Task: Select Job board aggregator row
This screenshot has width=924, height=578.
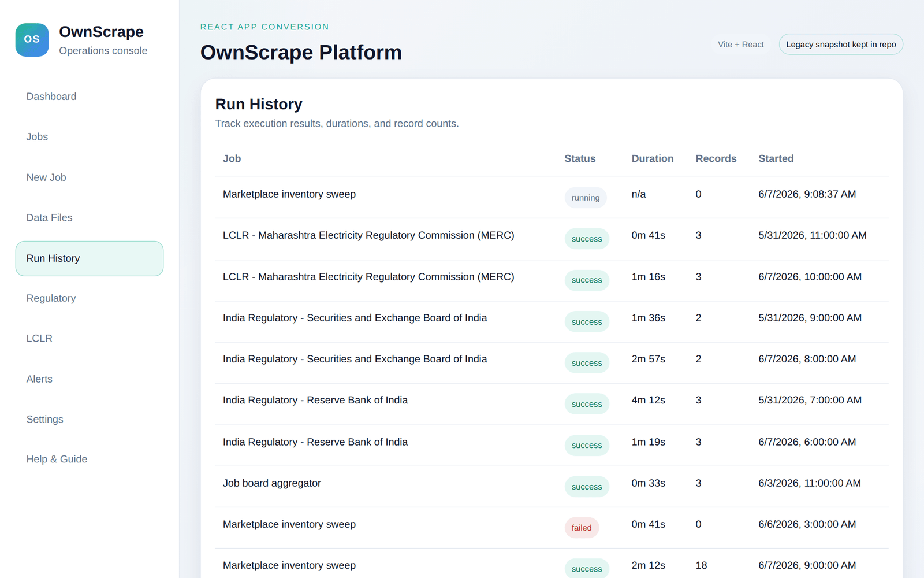Action: point(552,487)
